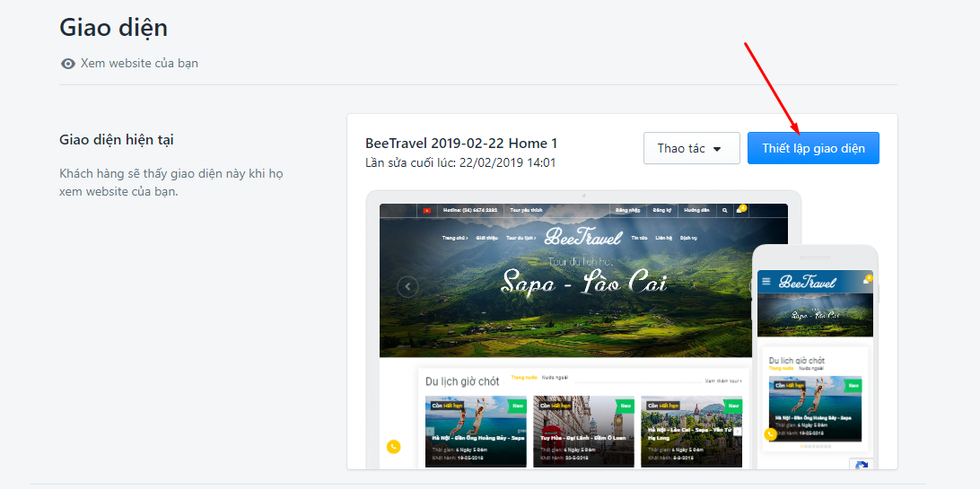Click the yellow phone icon in desktop preview
The height and width of the screenshot is (489, 980).
tap(393, 447)
